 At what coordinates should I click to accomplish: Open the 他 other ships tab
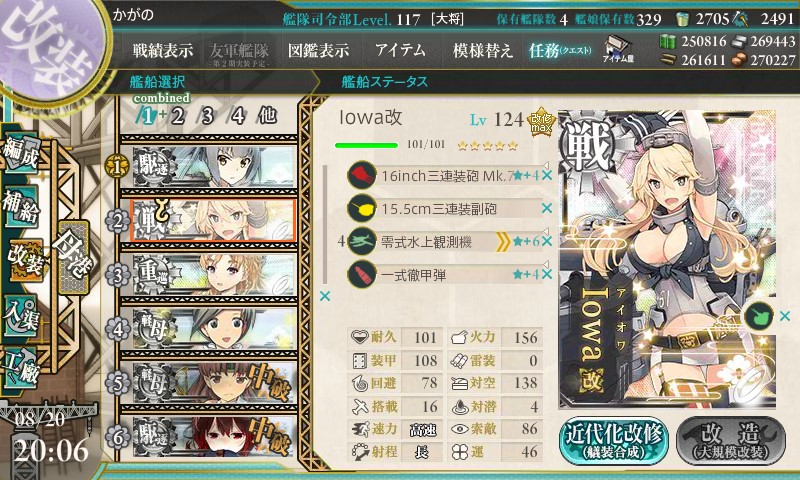coord(267,116)
